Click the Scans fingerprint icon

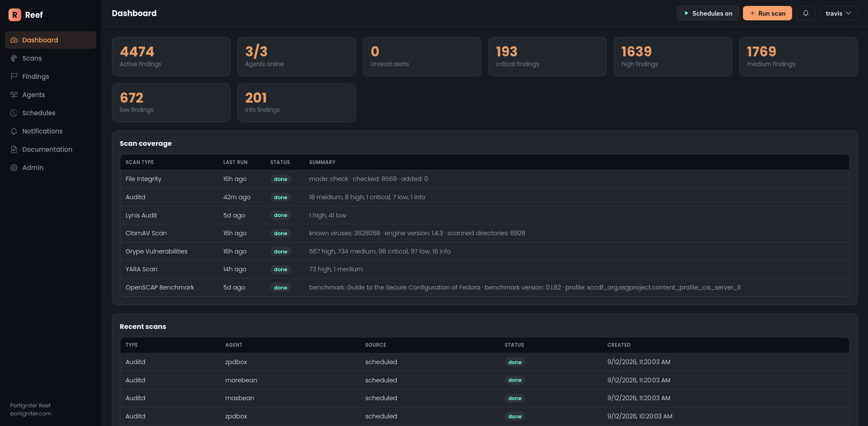pyautogui.click(x=14, y=58)
